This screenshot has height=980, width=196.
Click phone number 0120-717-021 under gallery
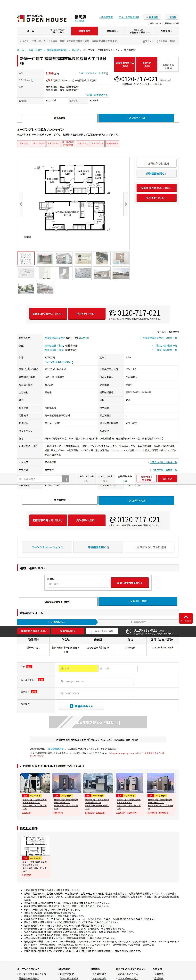pos(139,313)
